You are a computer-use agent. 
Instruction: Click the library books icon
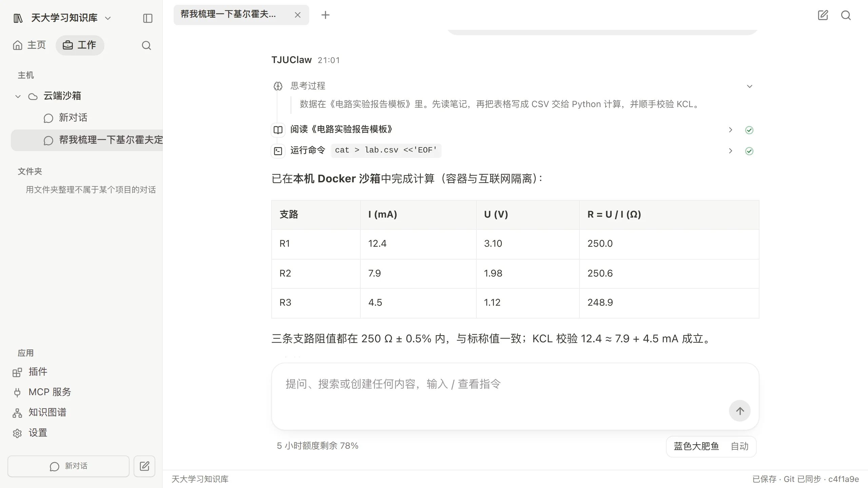coord(18,18)
